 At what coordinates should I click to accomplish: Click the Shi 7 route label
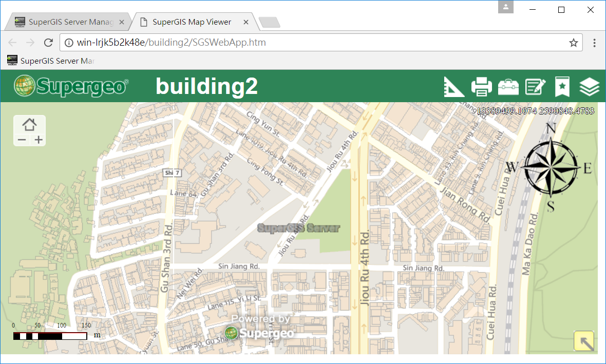(x=172, y=173)
